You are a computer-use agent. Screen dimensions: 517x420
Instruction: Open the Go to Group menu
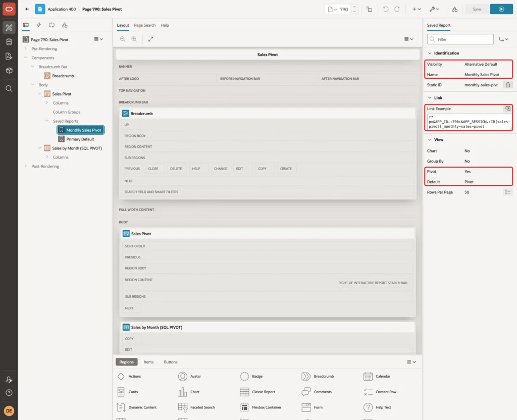tap(503, 39)
